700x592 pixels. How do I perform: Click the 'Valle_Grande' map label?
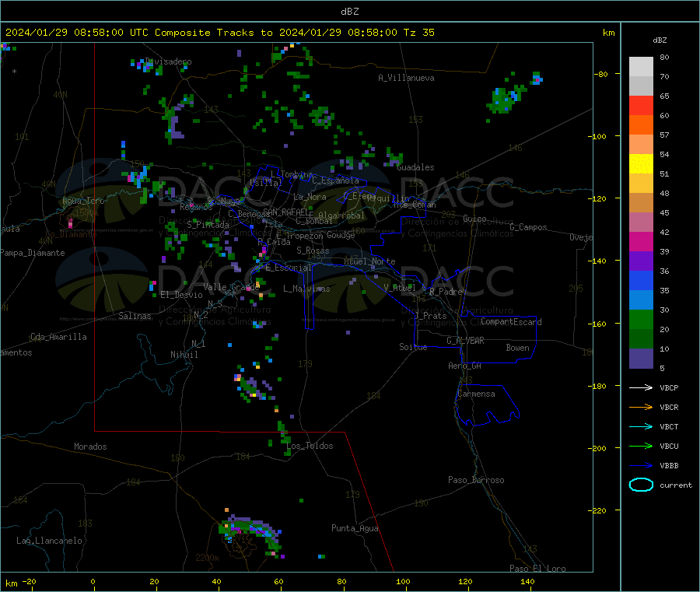pyautogui.click(x=231, y=287)
